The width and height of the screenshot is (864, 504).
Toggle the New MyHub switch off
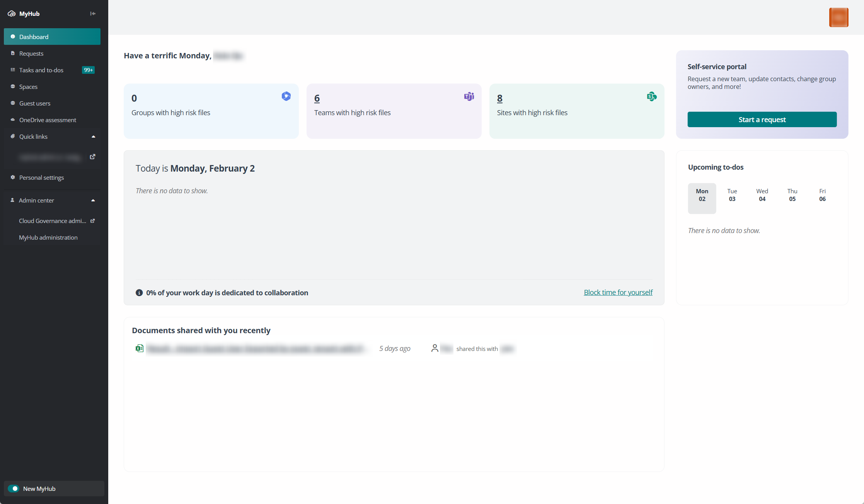(14, 489)
